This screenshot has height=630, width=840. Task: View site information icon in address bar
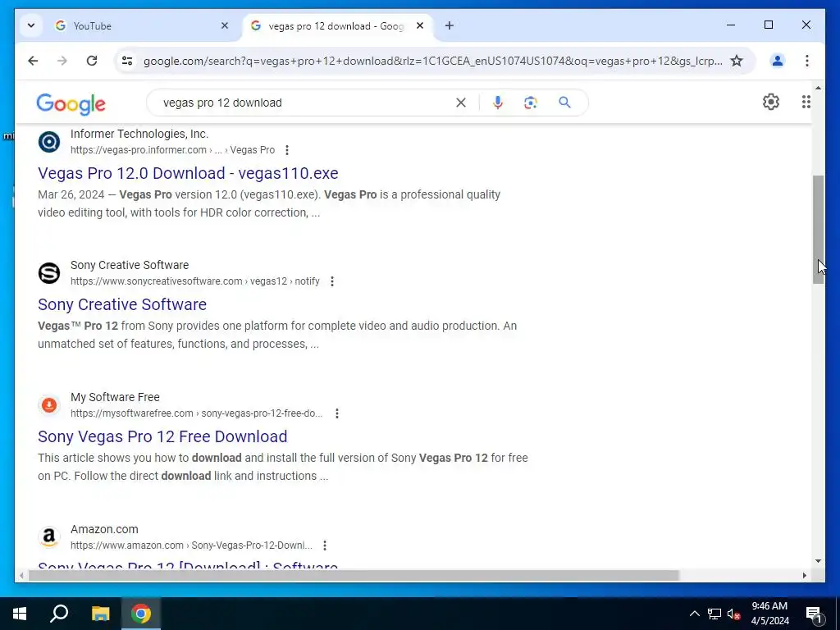[127, 61]
